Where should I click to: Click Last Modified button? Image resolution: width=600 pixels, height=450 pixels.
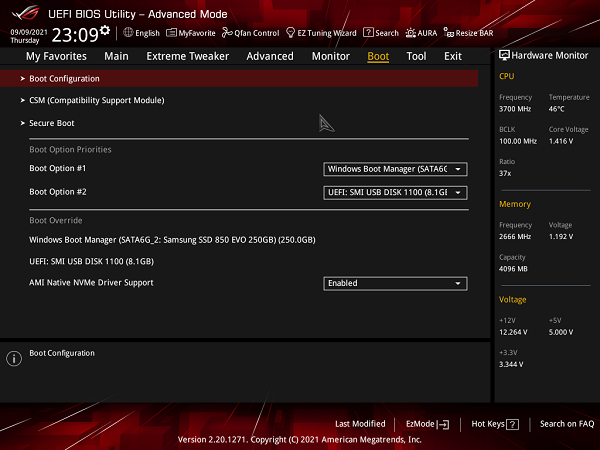(360, 424)
